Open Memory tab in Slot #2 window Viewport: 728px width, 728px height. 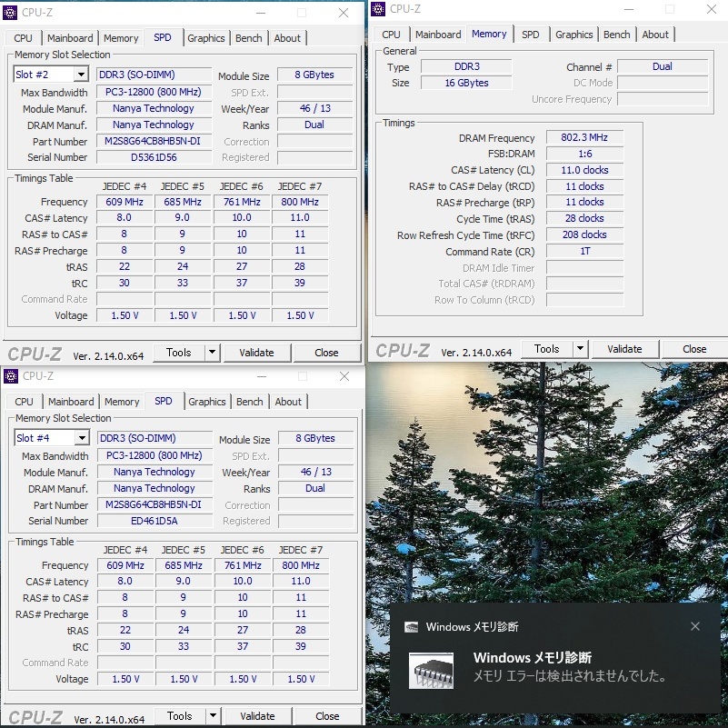click(x=121, y=38)
